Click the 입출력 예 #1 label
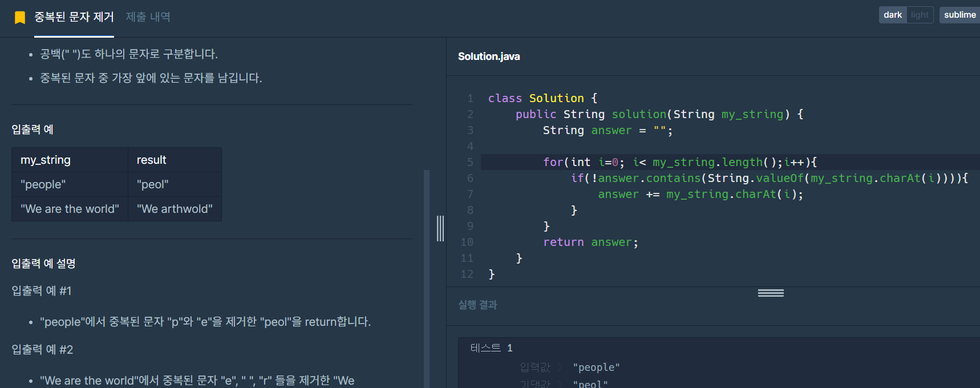This screenshot has height=388, width=980. coord(42,291)
